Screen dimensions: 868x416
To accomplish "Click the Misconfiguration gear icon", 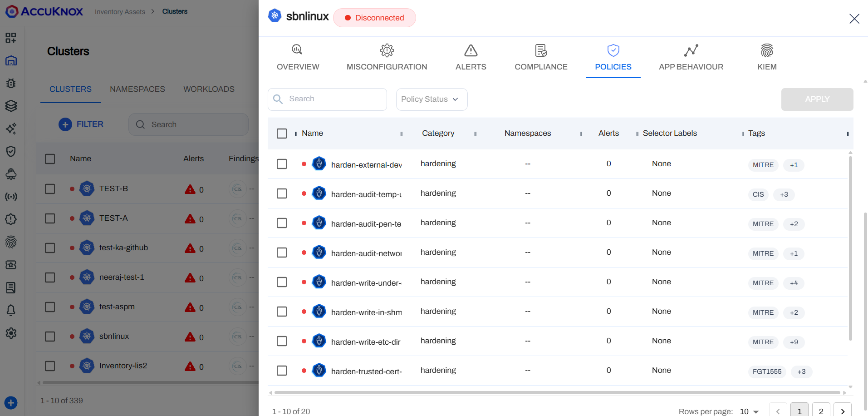I will (387, 50).
